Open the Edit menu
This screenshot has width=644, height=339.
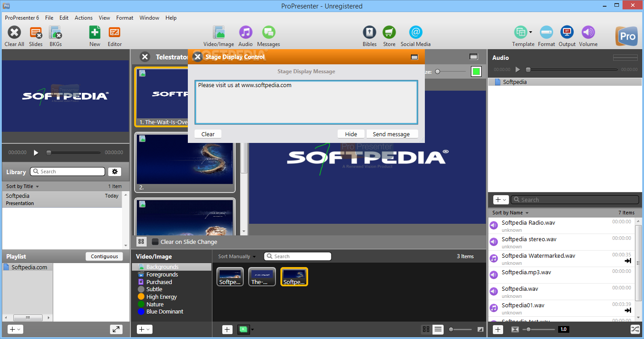pyautogui.click(x=64, y=18)
